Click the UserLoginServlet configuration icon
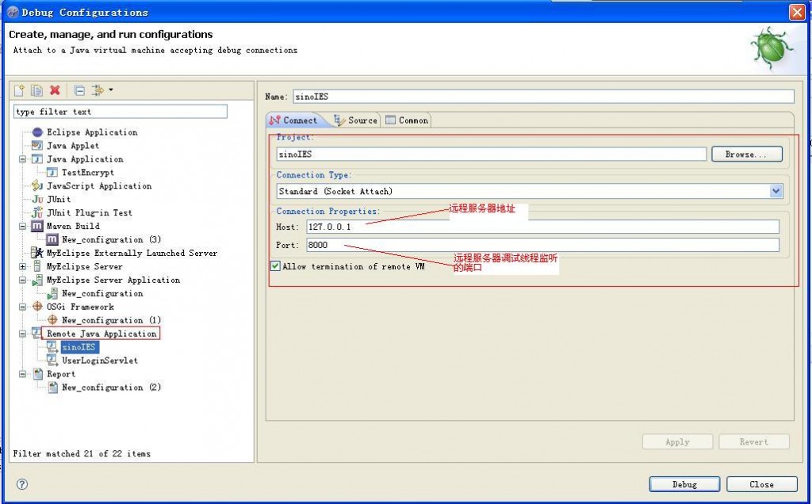Image resolution: width=812 pixels, height=504 pixels. click(52, 360)
